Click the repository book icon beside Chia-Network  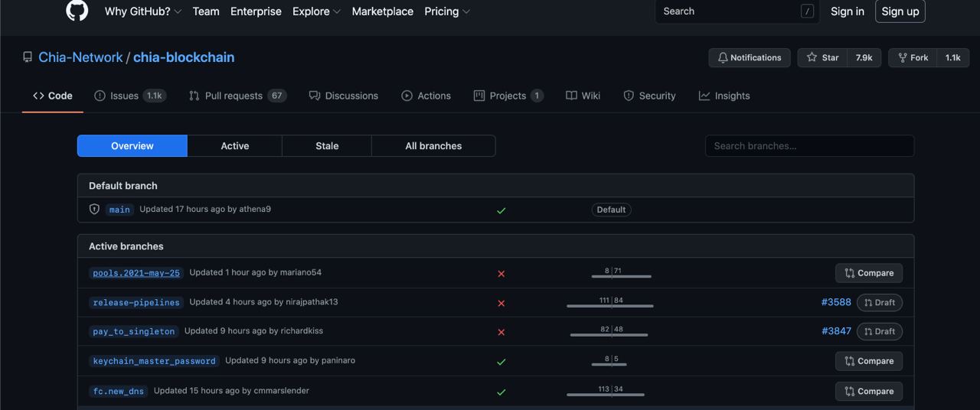click(28, 57)
